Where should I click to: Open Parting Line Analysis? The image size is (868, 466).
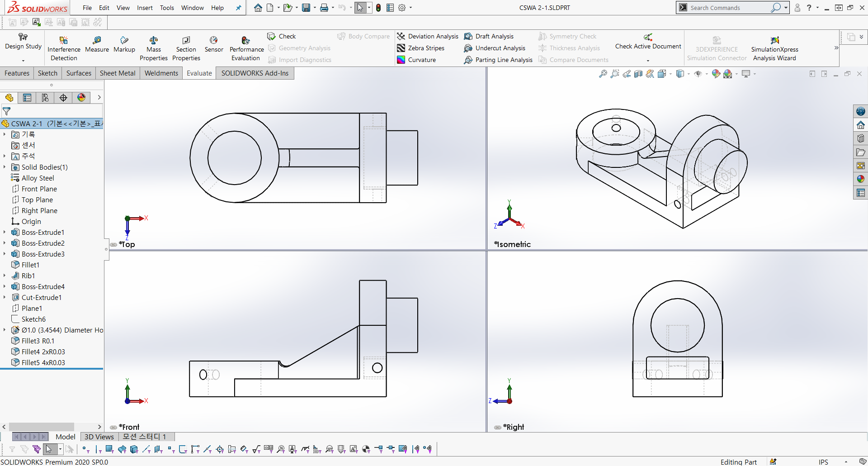coord(498,60)
